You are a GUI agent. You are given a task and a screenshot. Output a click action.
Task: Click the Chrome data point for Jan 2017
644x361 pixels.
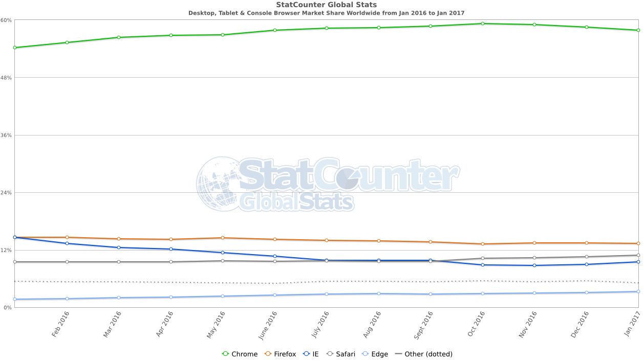pos(638,30)
